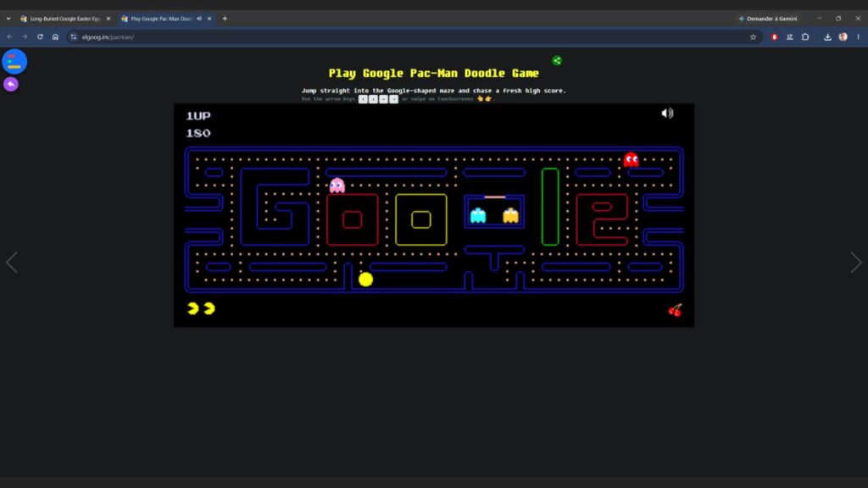The width and height of the screenshot is (868, 488).
Task: Click the red letter 'o' in the Google maze
Action: [x=352, y=219]
